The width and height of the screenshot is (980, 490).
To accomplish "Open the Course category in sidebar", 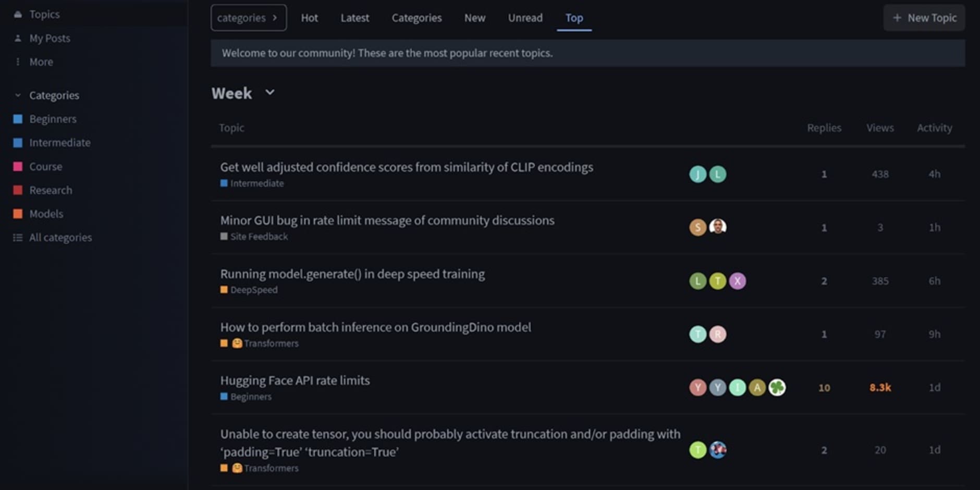I will (46, 166).
